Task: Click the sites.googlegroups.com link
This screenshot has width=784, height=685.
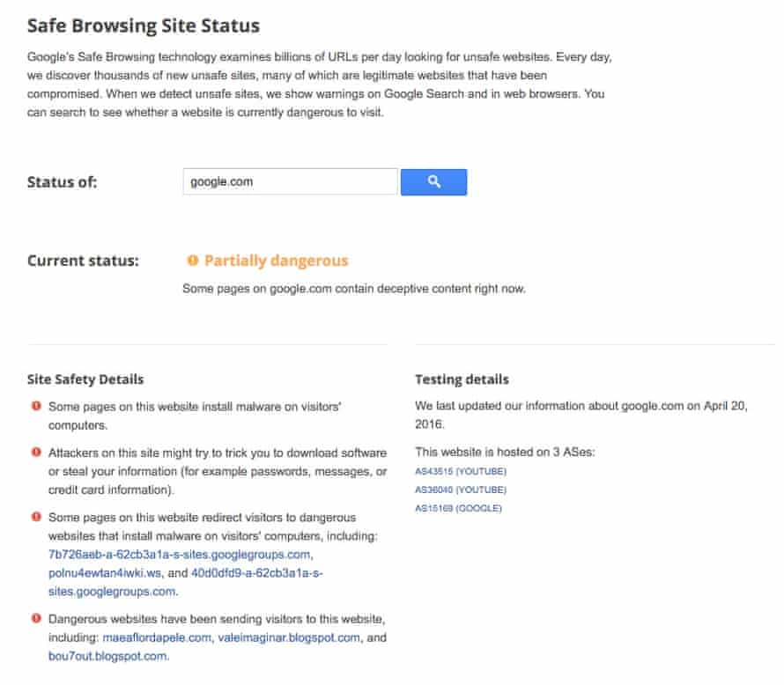Action: click(x=115, y=591)
